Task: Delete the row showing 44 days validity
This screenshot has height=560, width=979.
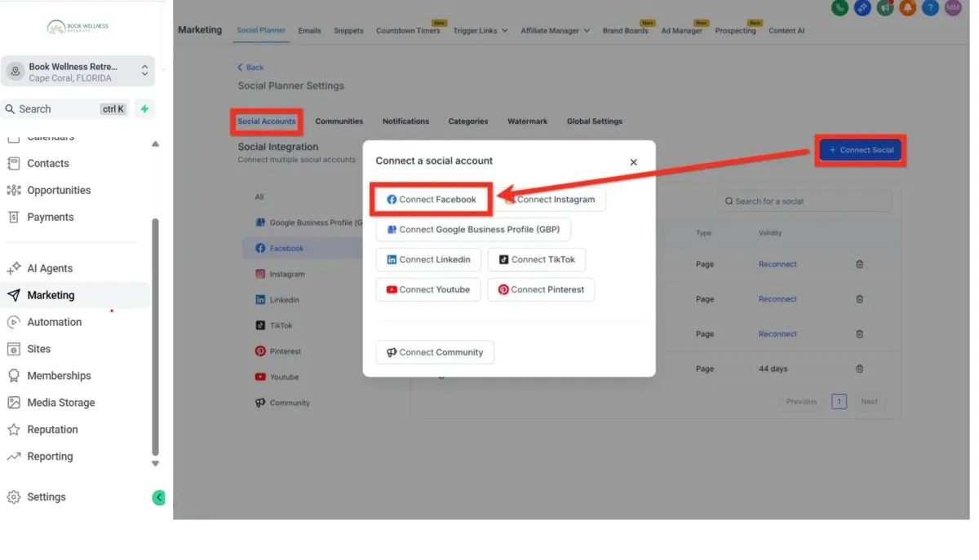Action: tap(859, 368)
